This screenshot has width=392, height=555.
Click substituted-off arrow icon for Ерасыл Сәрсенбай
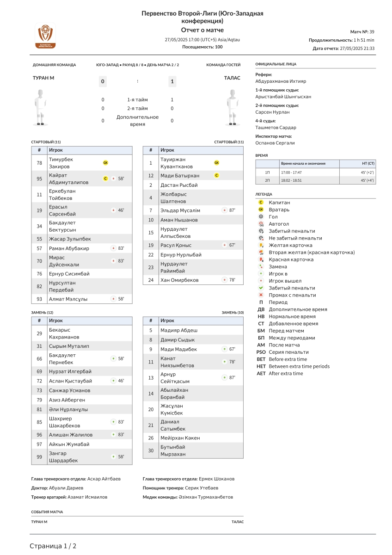(114, 210)
